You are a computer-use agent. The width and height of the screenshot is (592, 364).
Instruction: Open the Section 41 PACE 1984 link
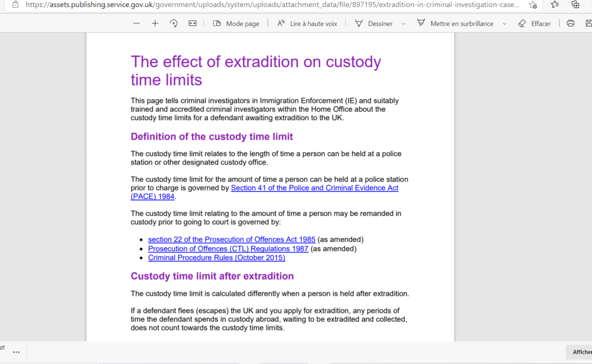click(314, 188)
